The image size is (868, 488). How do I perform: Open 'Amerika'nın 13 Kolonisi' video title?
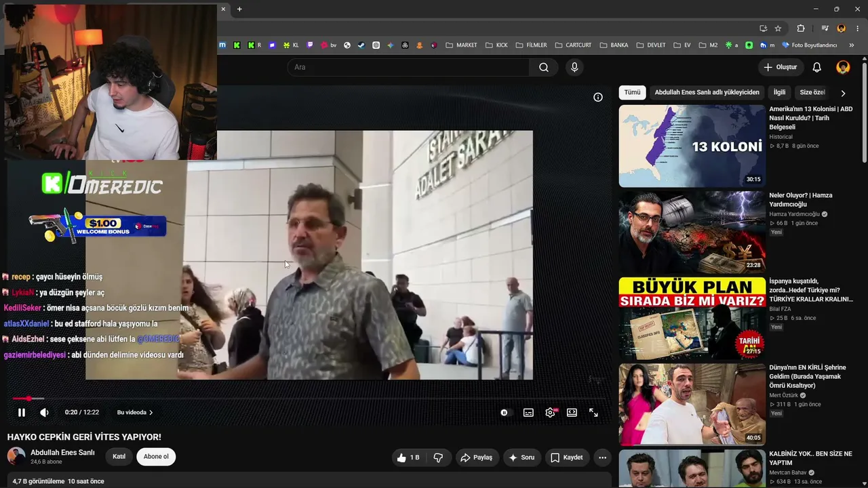pyautogui.click(x=811, y=118)
